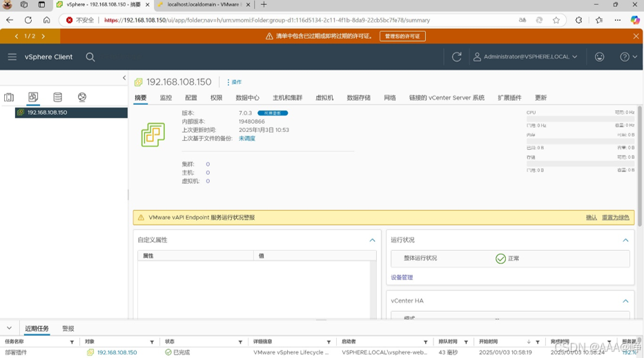
Task: Collapse the 自定义属性 panel
Action: 372,240
